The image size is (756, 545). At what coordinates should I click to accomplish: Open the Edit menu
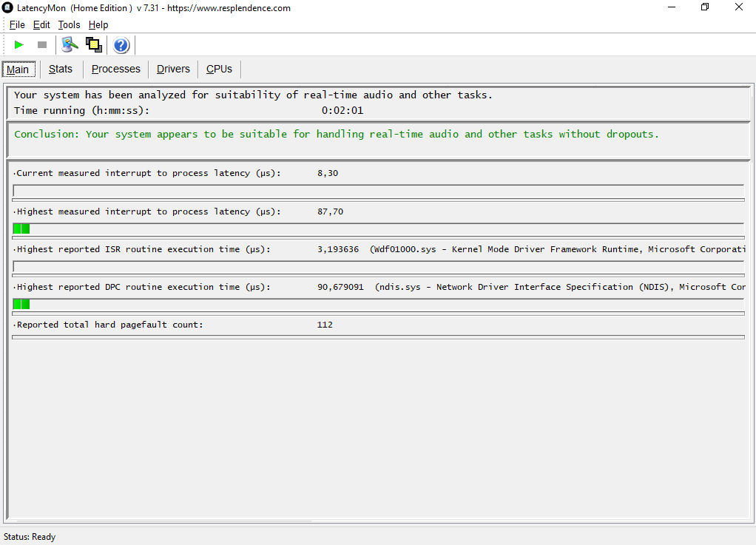(41, 25)
